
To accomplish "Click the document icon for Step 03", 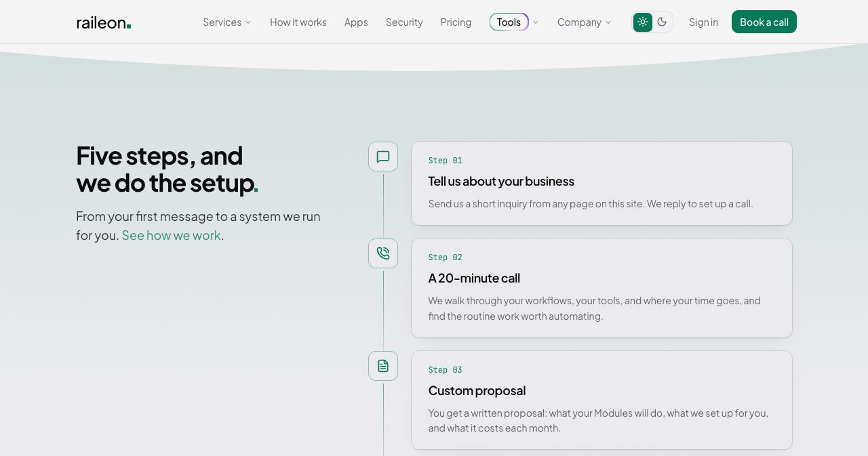I will point(383,366).
